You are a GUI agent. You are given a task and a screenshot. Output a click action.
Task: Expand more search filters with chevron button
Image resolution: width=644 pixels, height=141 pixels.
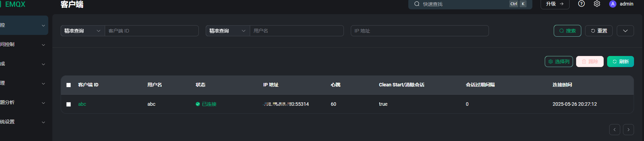click(x=625, y=31)
